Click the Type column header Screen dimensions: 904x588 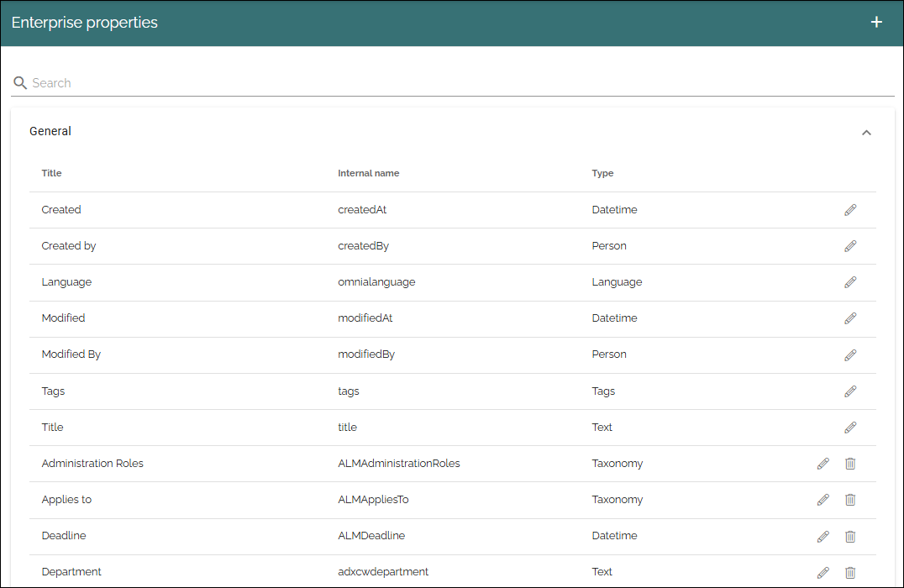click(x=602, y=173)
